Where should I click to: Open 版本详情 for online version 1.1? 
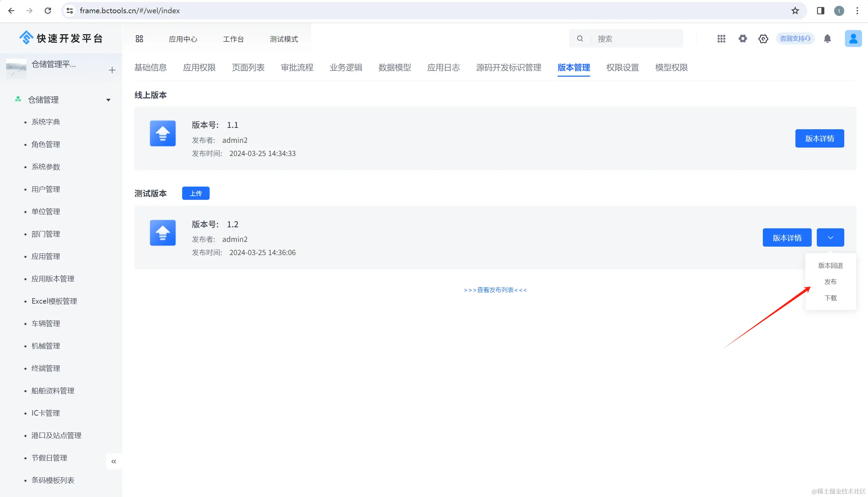pos(819,139)
